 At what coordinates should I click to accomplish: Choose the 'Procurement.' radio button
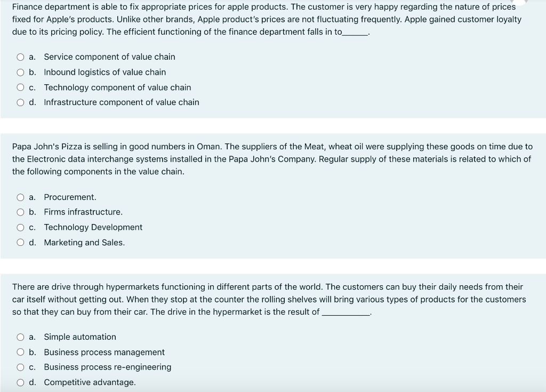tap(21, 197)
